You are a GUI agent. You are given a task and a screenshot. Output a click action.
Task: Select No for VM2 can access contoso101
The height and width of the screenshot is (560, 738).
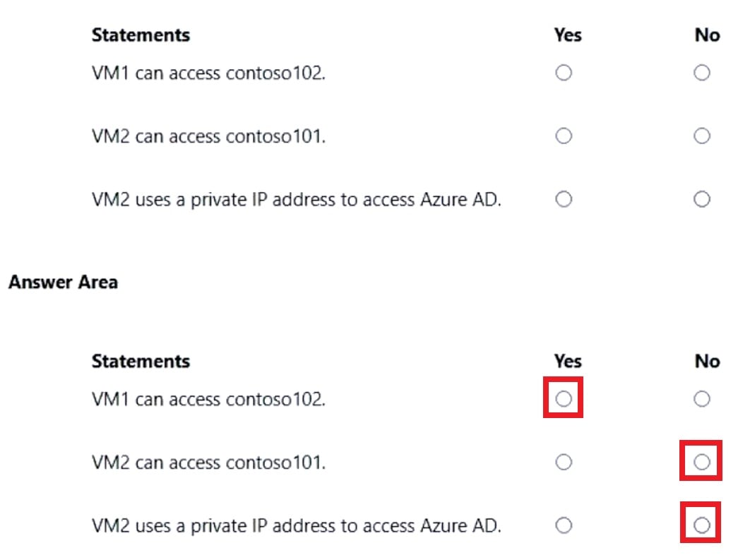click(x=701, y=136)
